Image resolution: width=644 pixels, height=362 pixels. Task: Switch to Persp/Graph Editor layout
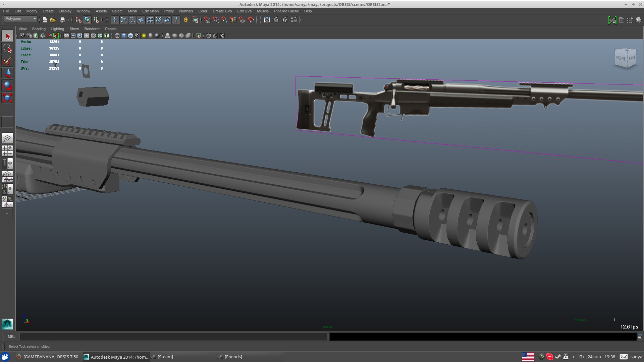[x=7, y=176]
